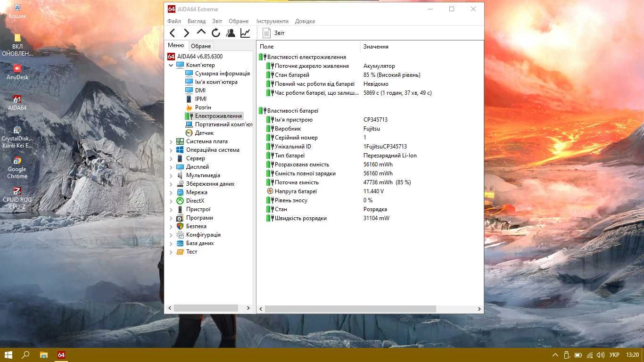The image size is (644, 362).
Task: Go forward with the right arrow toolbar icon
Action: point(187,33)
